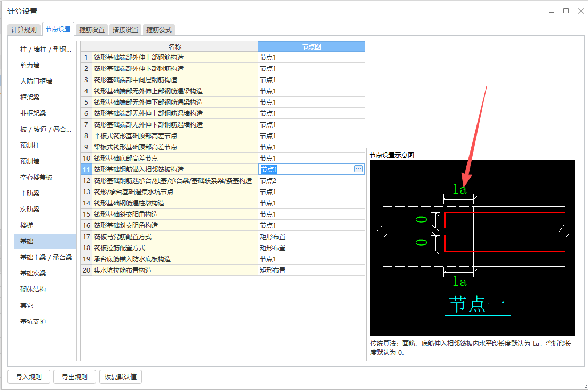Select row 筏形/承台基础遇集水坑节点
The image size is (588, 390).
coord(175,192)
